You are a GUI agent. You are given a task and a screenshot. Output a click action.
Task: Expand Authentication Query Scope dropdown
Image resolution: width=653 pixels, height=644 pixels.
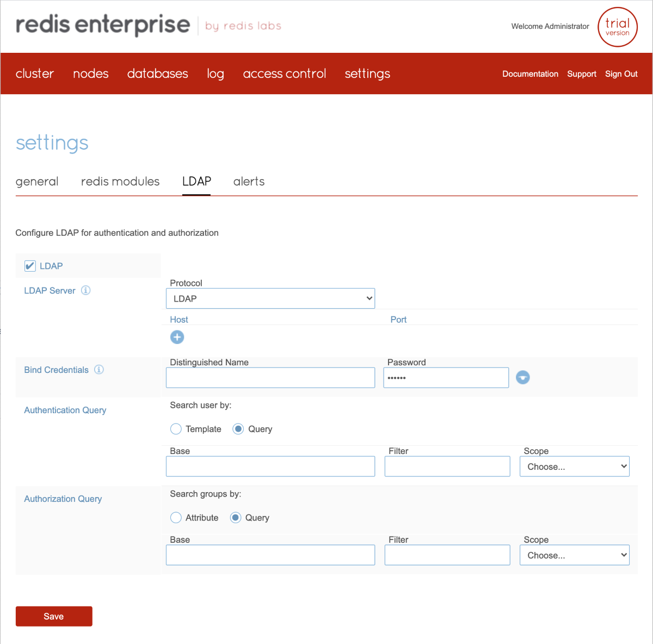tap(574, 467)
